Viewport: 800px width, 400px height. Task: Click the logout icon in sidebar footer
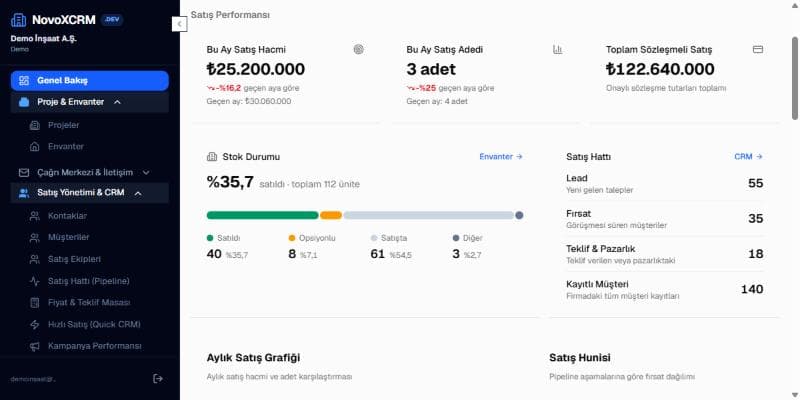pyautogui.click(x=158, y=378)
